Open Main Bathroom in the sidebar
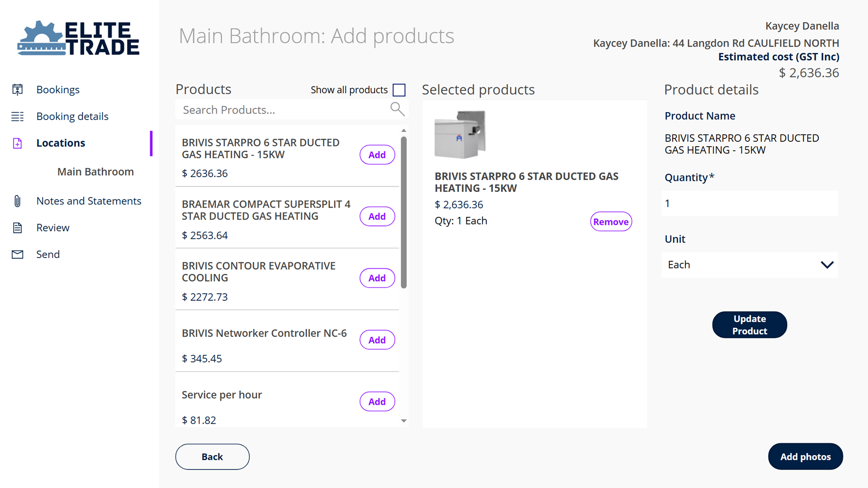The height and width of the screenshot is (488, 868). [95, 172]
